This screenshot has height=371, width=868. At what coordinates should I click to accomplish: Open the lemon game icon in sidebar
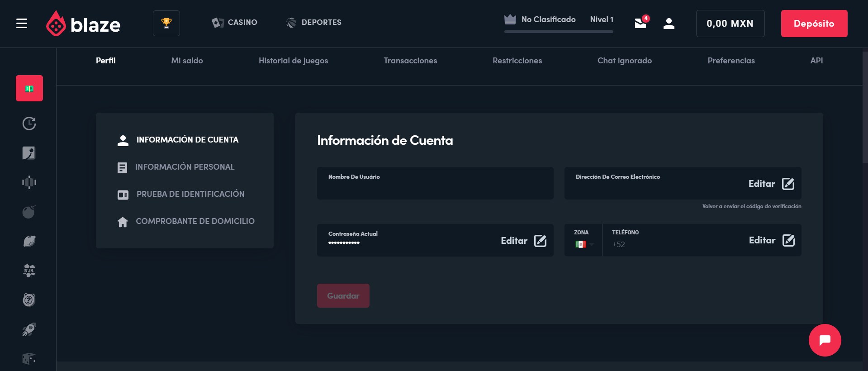point(29,241)
